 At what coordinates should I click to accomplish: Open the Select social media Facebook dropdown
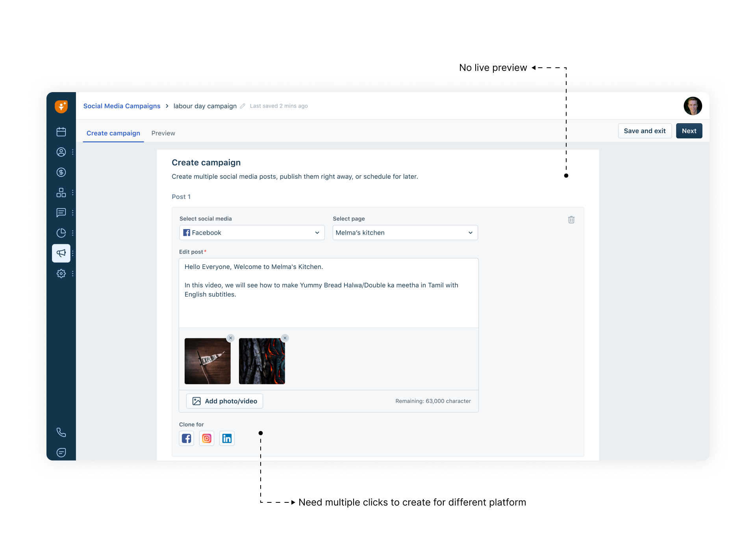252,233
